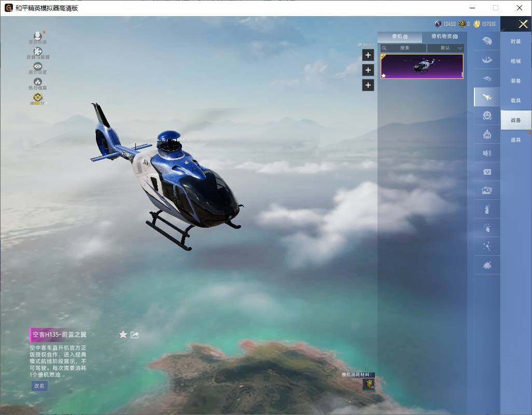Close the inventory with the X icon
532x415 pixels.
point(523,24)
